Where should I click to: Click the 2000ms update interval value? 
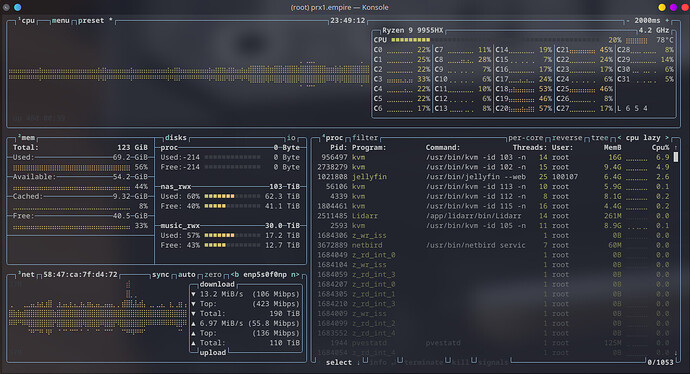647,21
